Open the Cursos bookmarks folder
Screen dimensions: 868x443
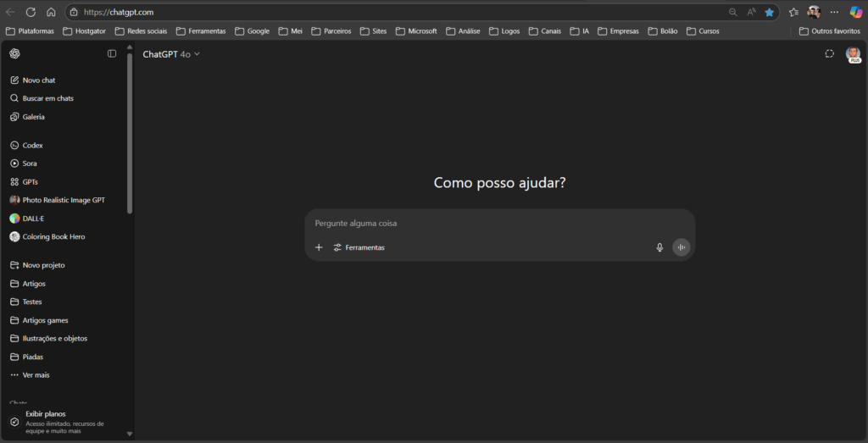(703, 31)
